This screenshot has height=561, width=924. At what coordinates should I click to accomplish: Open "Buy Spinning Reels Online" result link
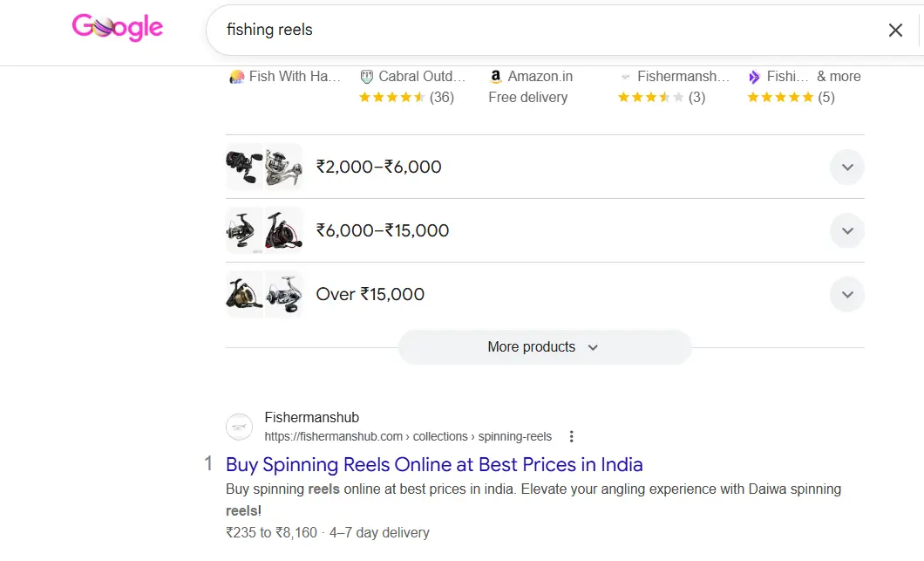coord(434,464)
